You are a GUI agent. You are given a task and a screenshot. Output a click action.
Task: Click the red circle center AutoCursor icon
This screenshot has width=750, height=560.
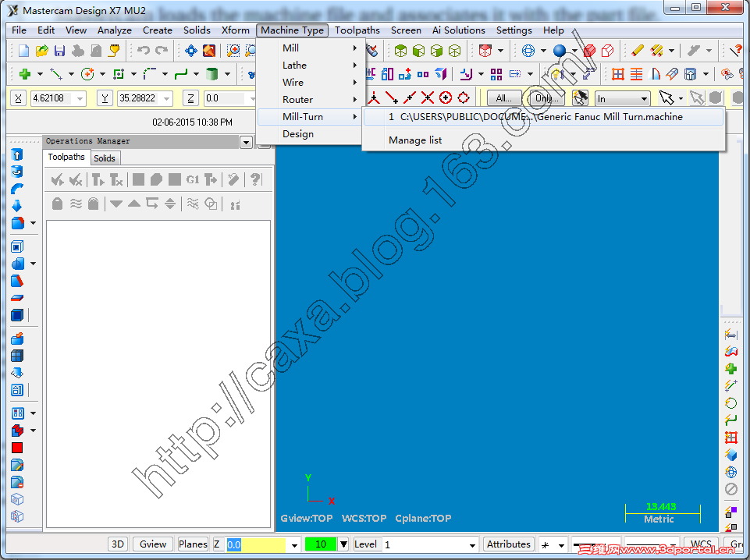[446, 98]
